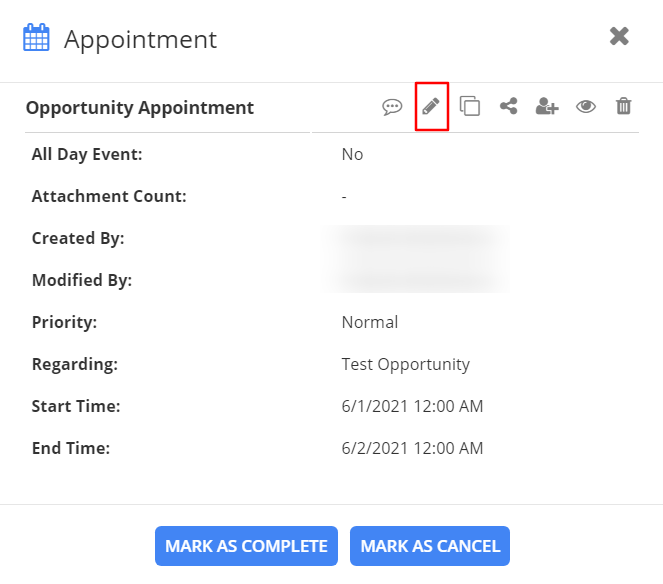Image resolution: width=663 pixels, height=584 pixels.
Task: Click the copy appointment icon
Action: (x=470, y=106)
